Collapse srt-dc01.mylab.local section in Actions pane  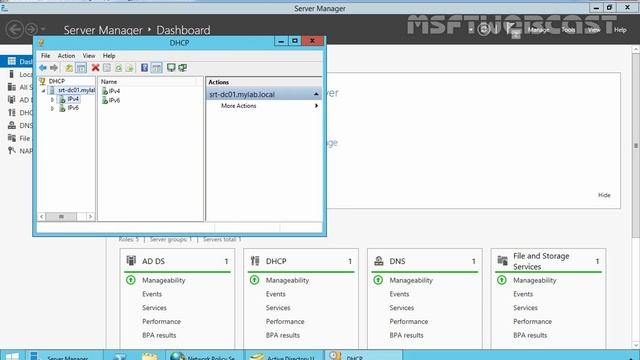click(316, 94)
